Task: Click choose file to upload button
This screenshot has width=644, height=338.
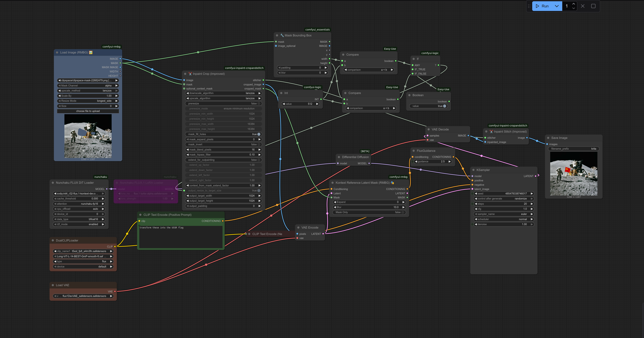Action: point(88,111)
